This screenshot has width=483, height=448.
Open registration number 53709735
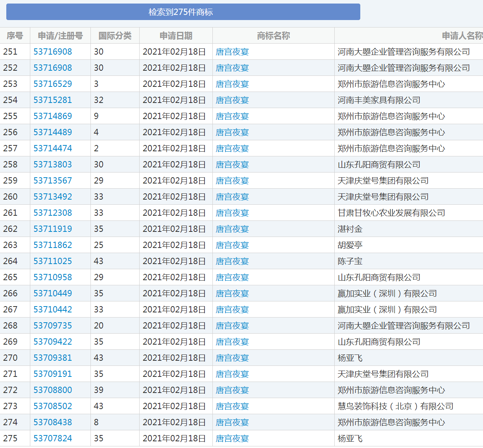click(x=53, y=325)
